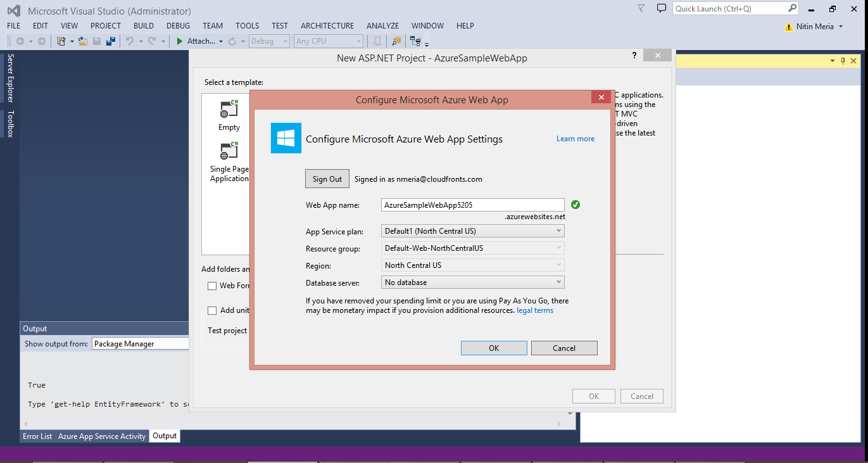Click the Web App name text field
868x463 pixels.
click(x=473, y=205)
